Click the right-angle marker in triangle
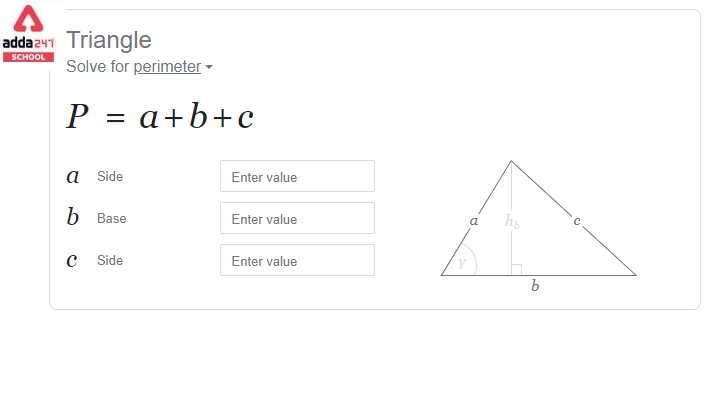The width and height of the screenshot is (708, 396). [517, 270]
